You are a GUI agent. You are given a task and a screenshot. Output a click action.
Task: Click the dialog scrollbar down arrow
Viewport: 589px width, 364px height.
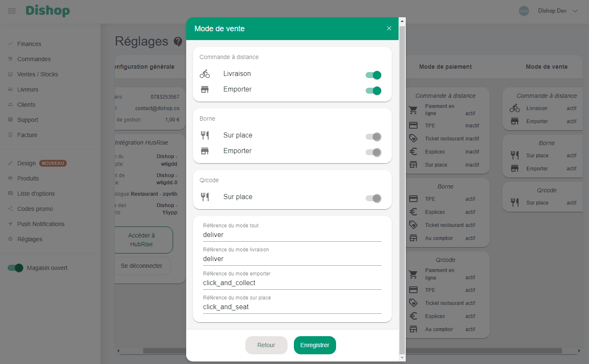tap(402, 358)
